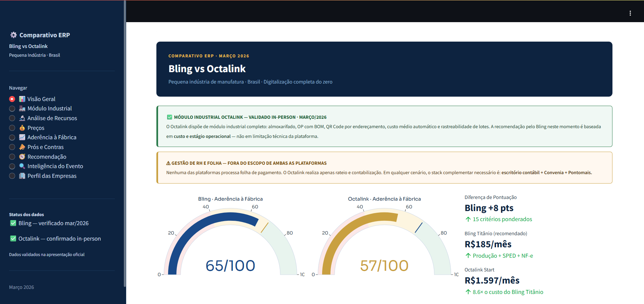Click the Bling · Aderência à Fábrica chart title
The image size is (644, 304).
pyautogui.click(x=230, y=199)
